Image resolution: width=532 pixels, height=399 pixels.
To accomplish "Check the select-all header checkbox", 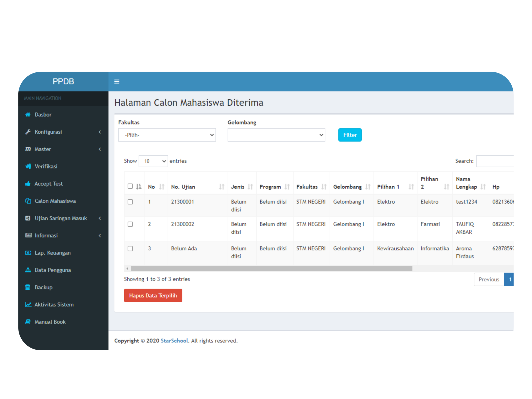I will pos(130,186).
